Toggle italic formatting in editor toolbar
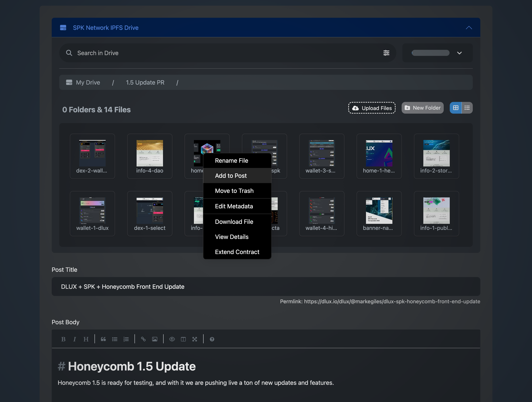The height and width of the screenshot is (402, 532). tap(75, 340)
